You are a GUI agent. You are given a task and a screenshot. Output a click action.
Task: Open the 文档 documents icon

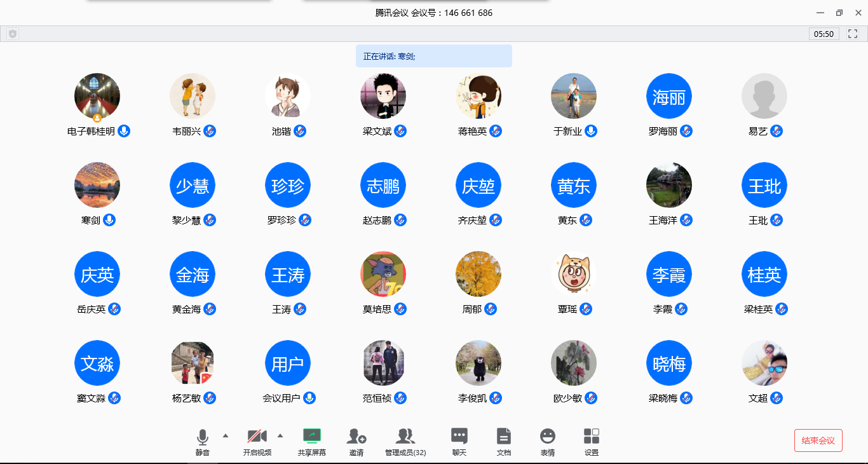pyautogui.click(x=503, y=437)
